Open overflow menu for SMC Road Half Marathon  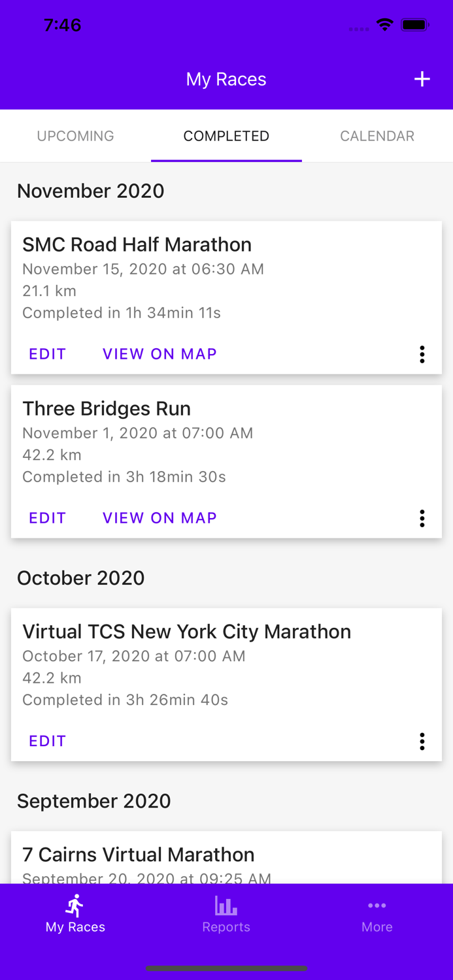422,353
